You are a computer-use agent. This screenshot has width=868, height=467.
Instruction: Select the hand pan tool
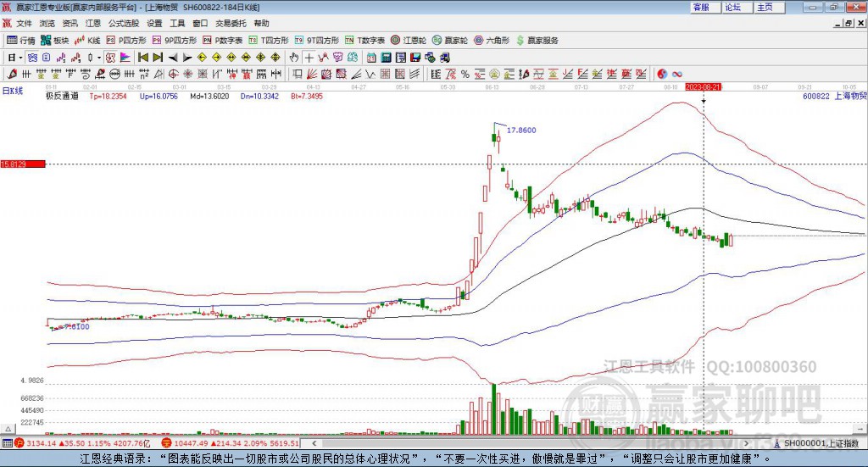pyautogui.click(x=294, y=58)
